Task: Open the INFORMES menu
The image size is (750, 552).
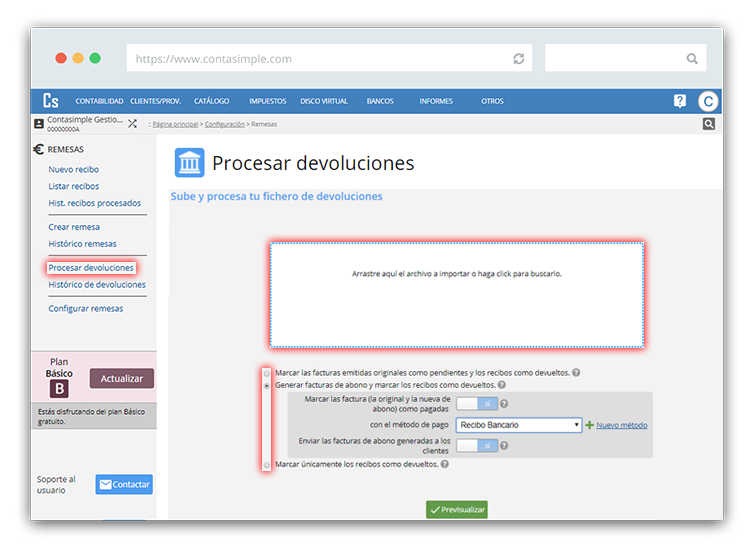Action: [x=436, y=101]
